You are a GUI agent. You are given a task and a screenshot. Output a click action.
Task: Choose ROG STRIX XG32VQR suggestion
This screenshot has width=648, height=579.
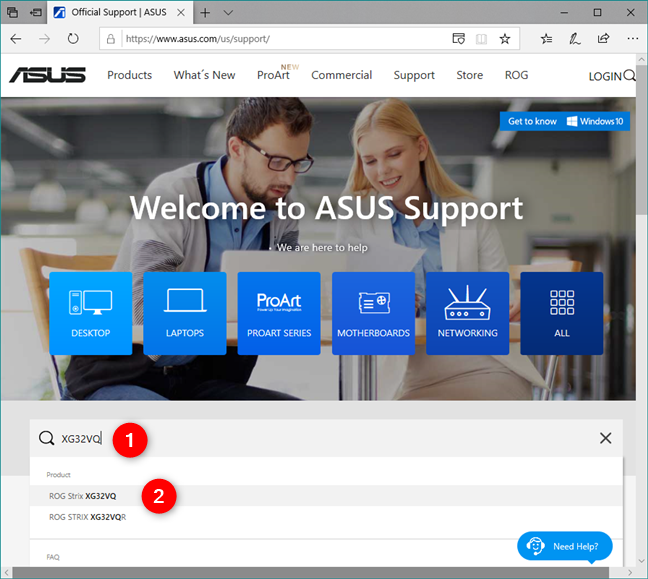[326, 517]
